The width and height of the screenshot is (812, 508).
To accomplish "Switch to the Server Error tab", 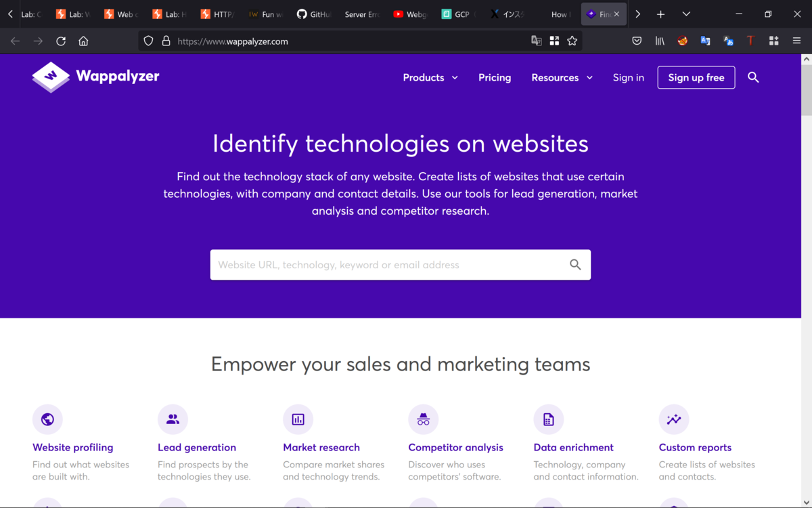I will point(363,14).
